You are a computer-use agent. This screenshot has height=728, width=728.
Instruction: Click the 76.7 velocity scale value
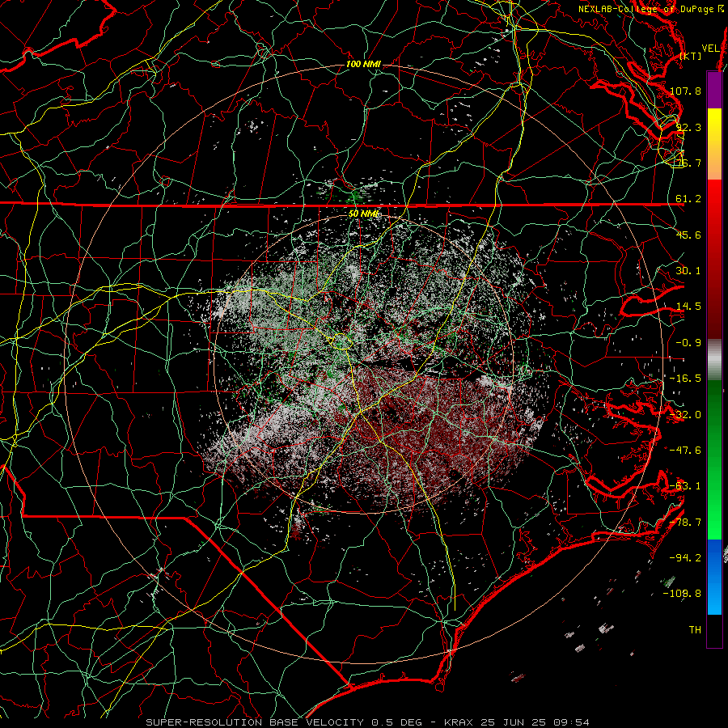click(688, 163)
